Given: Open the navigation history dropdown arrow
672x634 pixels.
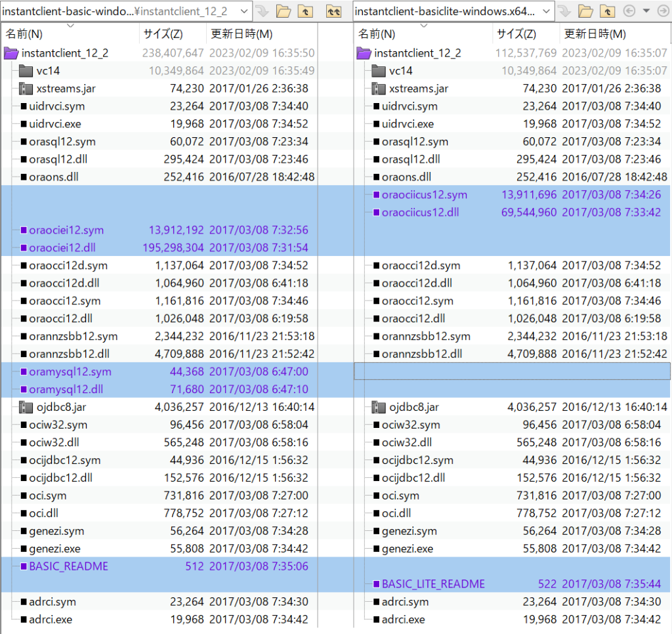Looking at the screenshot, I should click(646, 11).
